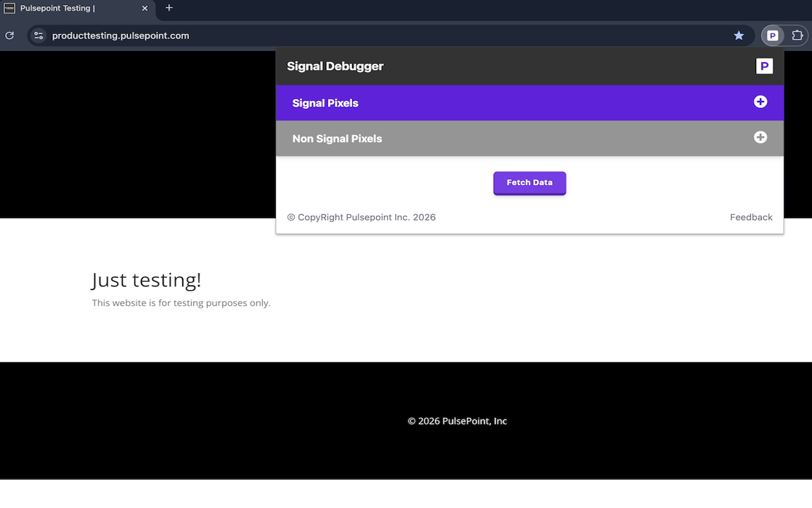Screen dimensions: 812x508
Task: Click the '© 2026 PulsePoint, Inc' page footer
Action: click(x=457, y=421)
